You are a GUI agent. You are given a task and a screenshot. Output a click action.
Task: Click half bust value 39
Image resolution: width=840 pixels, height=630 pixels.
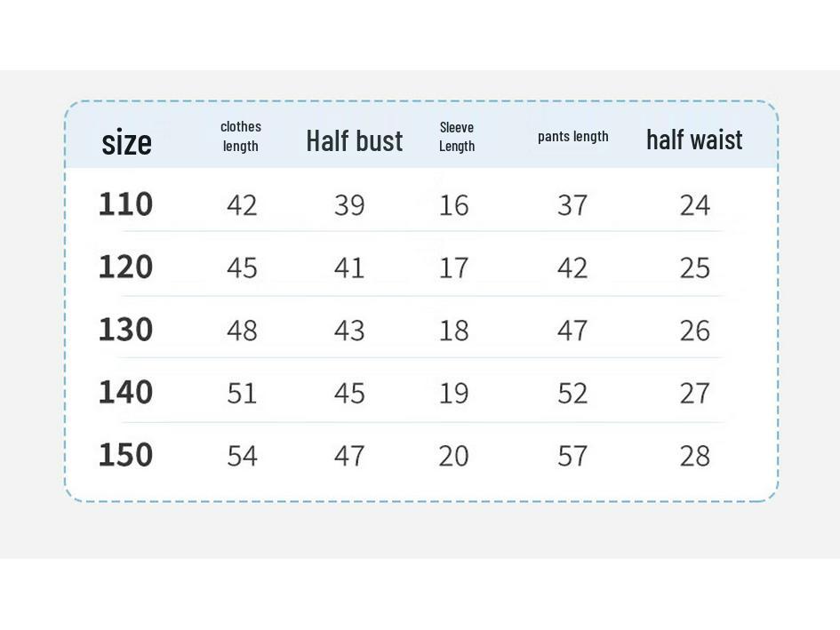point(349,205)
